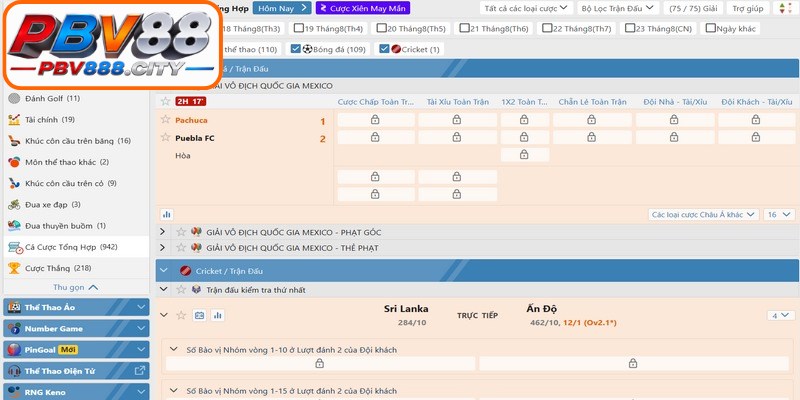Toggle the Ngày khác checkbox
Screen dimensions: 800x400
coord(711,28)
